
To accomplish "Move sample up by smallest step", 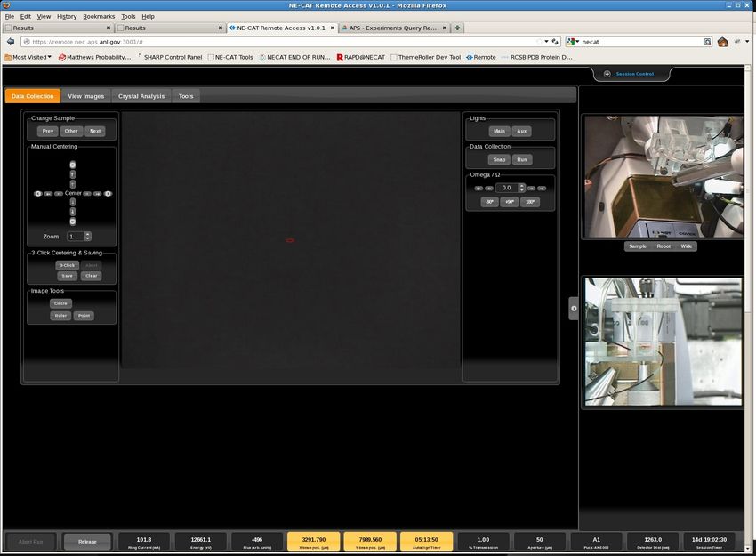I will coord(73,184).
